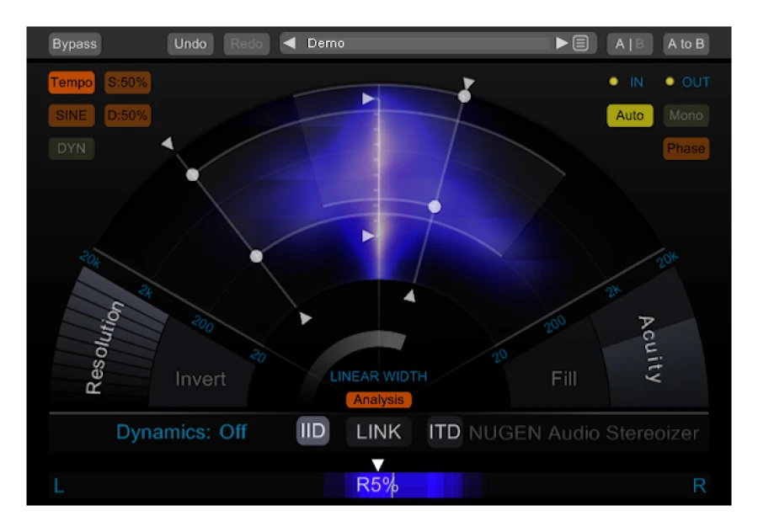Screen dimensions: 758x532
Task: Undo the last change
Action: [190, 44]
